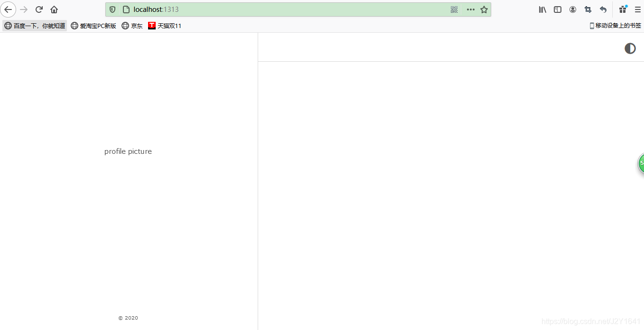644x330 pixels.
Task: Go back to the previous page
Action: pos(8,9)
